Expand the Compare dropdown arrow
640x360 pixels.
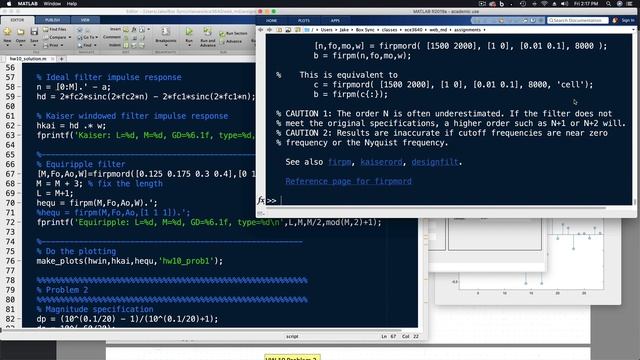[69, 38]
